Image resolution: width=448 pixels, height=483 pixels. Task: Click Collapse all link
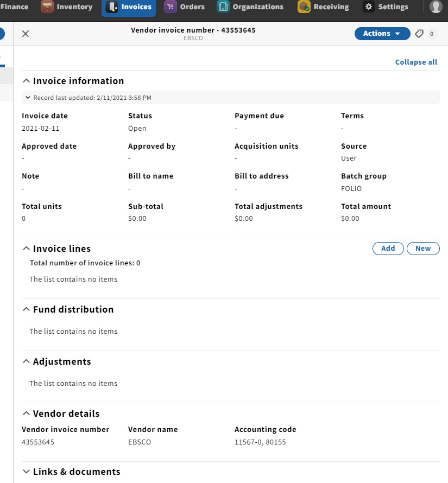[x=417, y=62]
